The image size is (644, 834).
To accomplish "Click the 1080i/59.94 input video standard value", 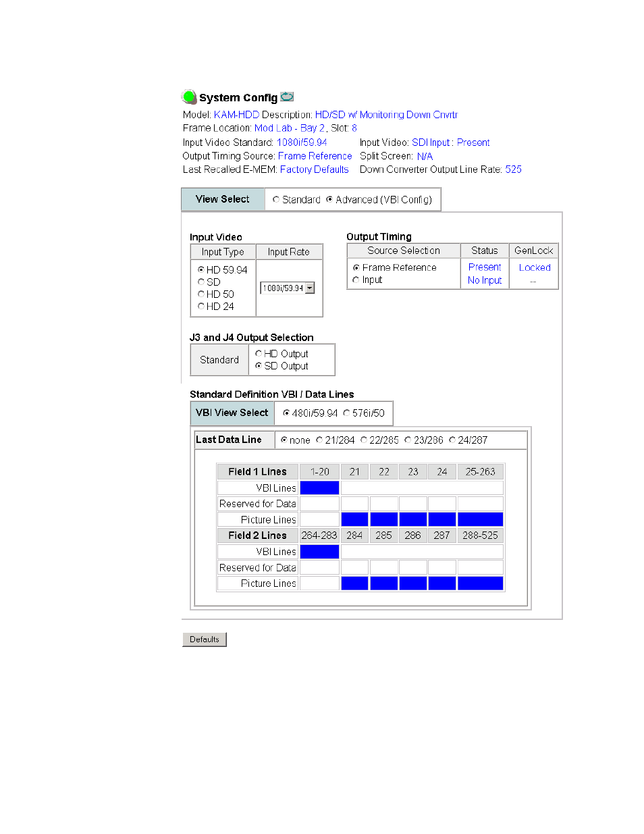I will (x=302, y=142).
